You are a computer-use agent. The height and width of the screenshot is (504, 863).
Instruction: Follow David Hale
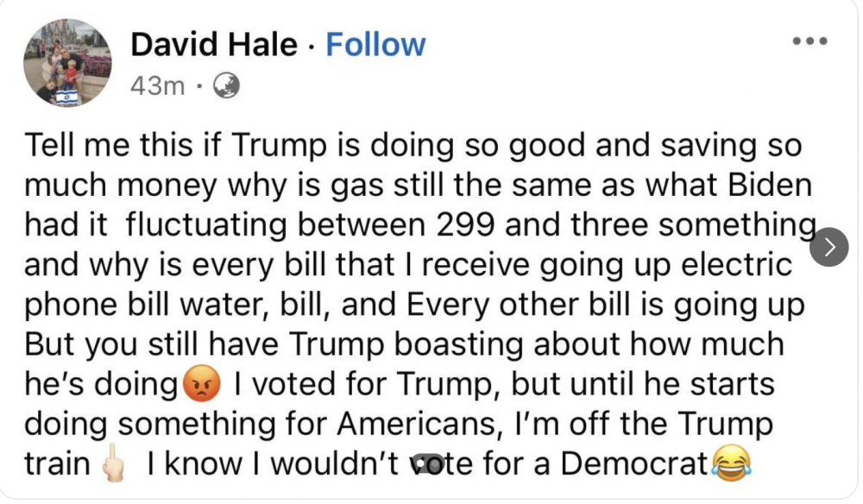(x=375, y=45)
